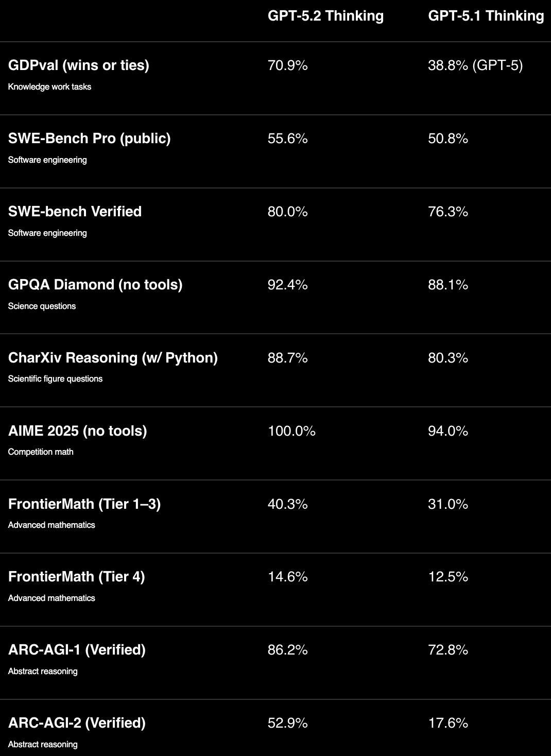
Task: Click the Competition math subtitle
Action: coord(41,452)
